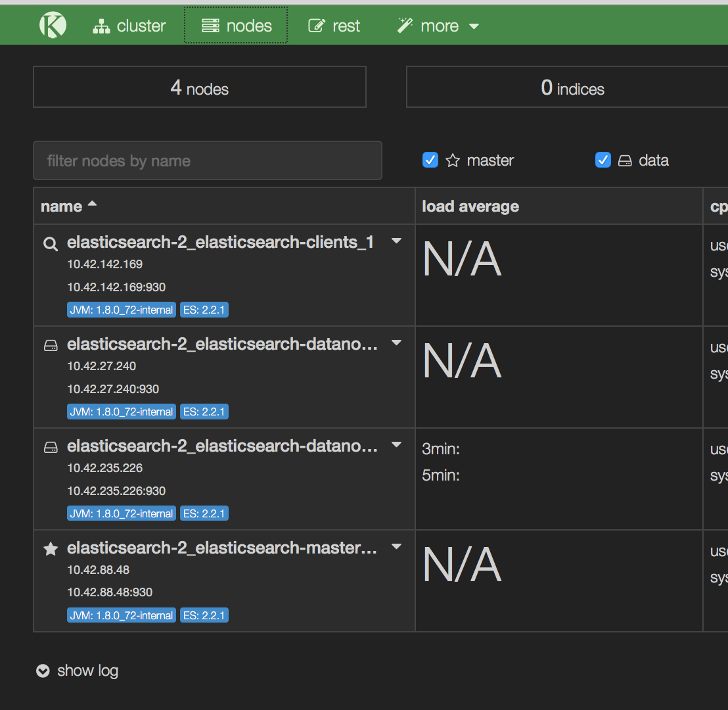728x710 pixels.
Task: Click the star icon beside master filter
Action: coord(453,160)
